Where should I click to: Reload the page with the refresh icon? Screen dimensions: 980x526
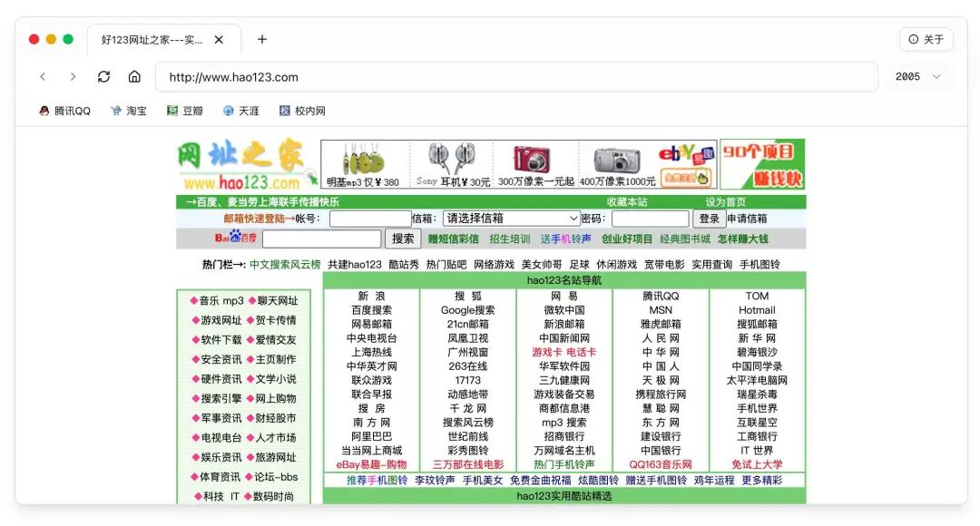coord(103,77)
